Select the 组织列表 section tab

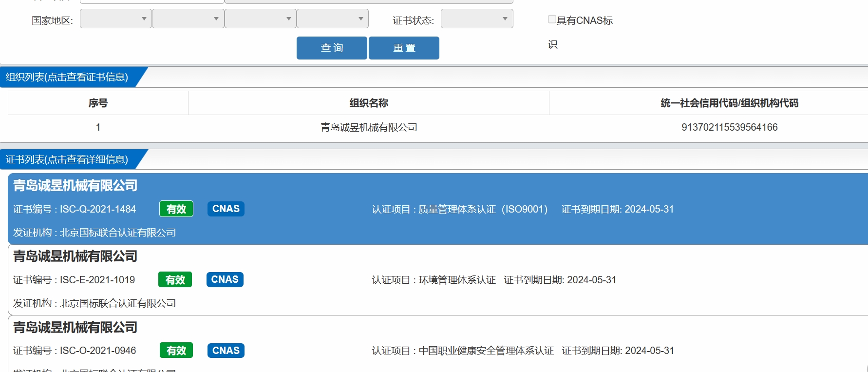[67, 77]
